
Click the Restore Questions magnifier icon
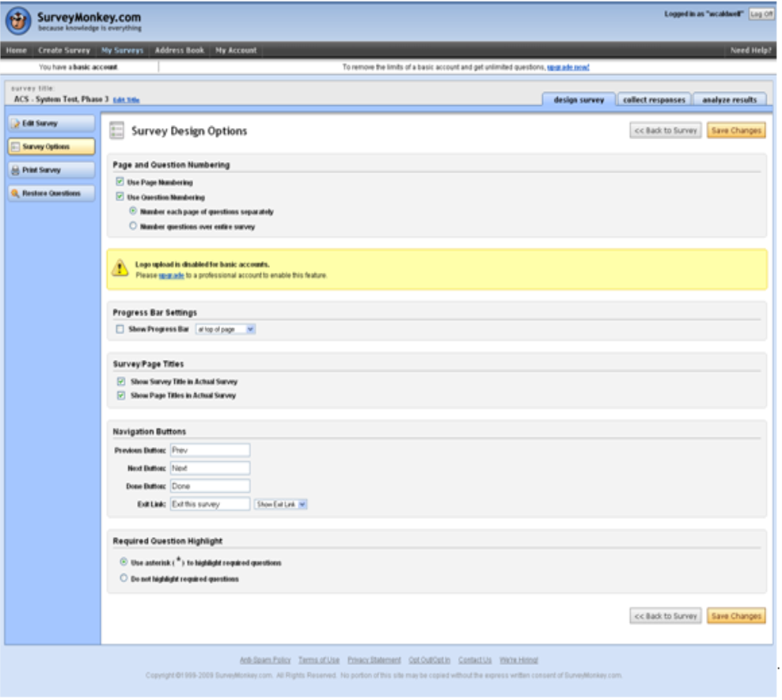click(15, 194)
